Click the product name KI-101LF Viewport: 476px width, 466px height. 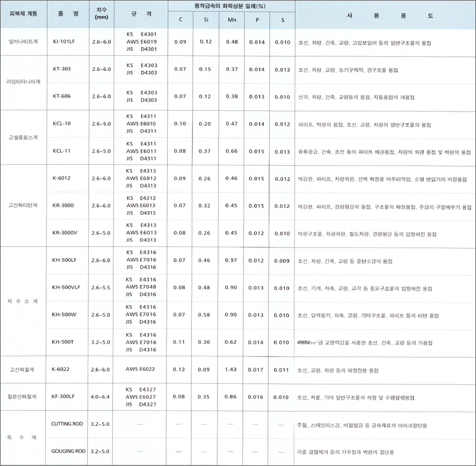pos(63,41)
